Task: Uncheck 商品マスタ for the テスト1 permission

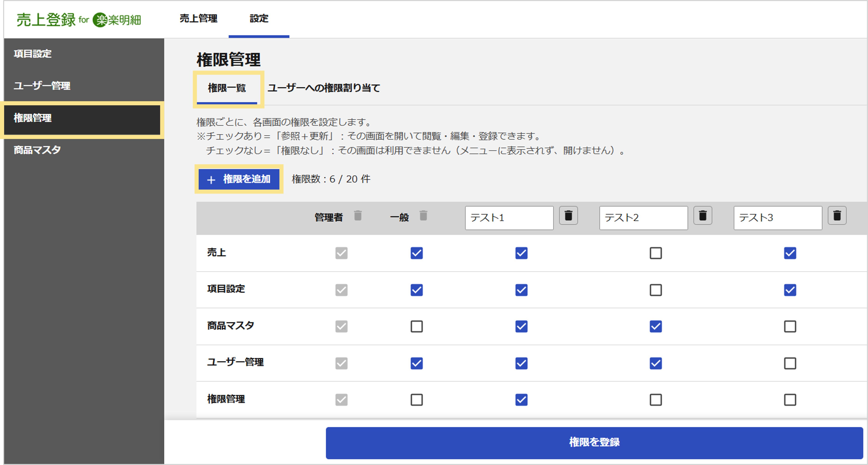Action: 521,326
